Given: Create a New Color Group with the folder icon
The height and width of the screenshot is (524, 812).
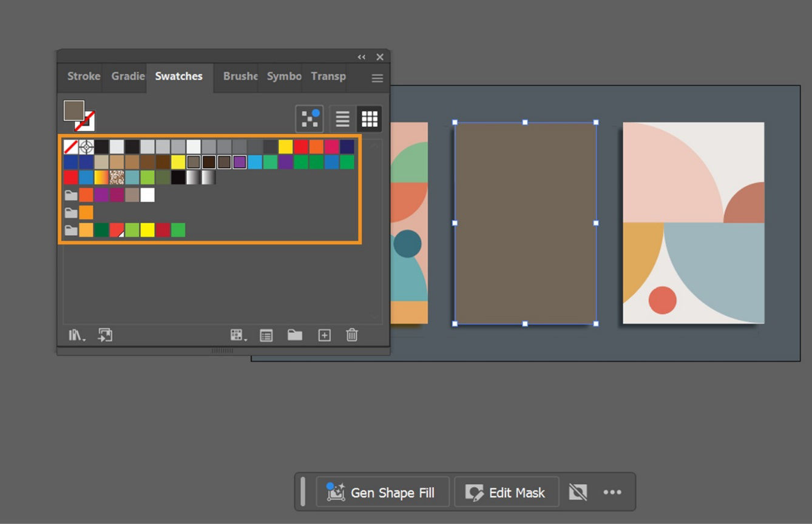Looking at the screenshot, I should (x=295, y=335).
